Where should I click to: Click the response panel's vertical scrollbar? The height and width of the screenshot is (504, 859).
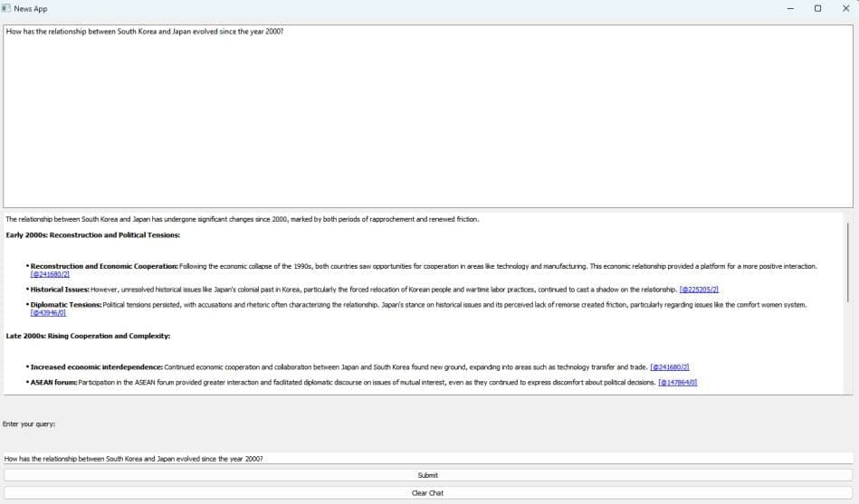(848, 262)
